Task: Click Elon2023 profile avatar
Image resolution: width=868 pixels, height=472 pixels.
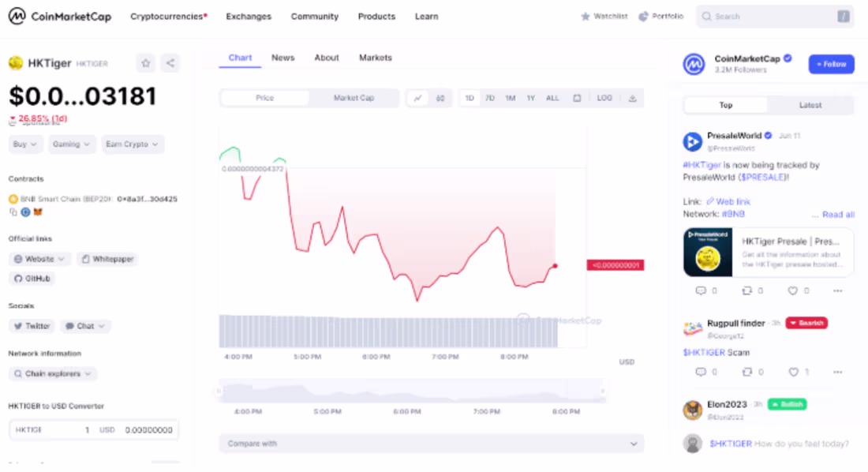Action: 693,410
